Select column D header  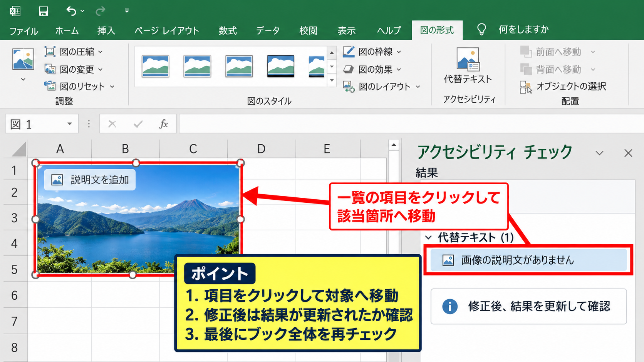(262, 149)
